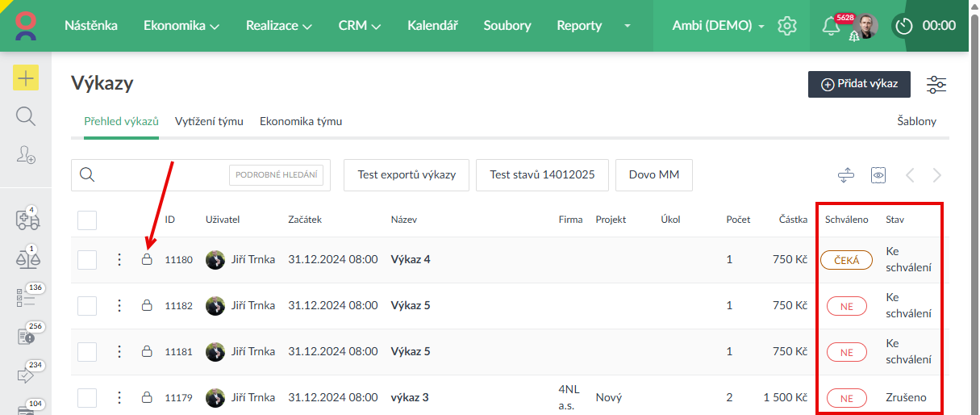Expand the CRM dropdown menu

tap(359, 26)
